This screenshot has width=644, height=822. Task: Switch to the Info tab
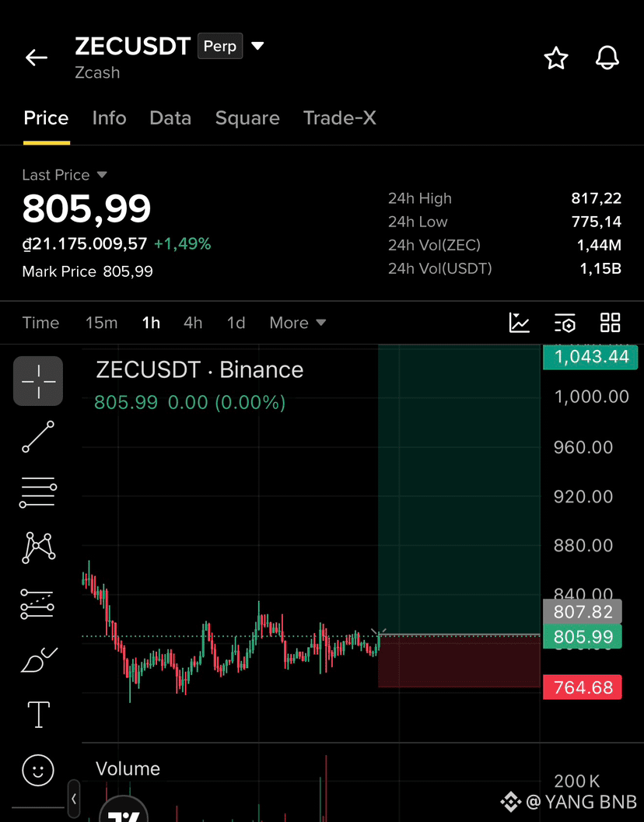click(109, 118)
